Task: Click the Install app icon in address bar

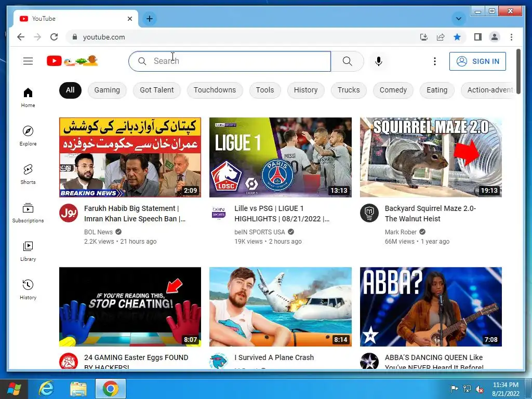Action: tap(424, 37)
